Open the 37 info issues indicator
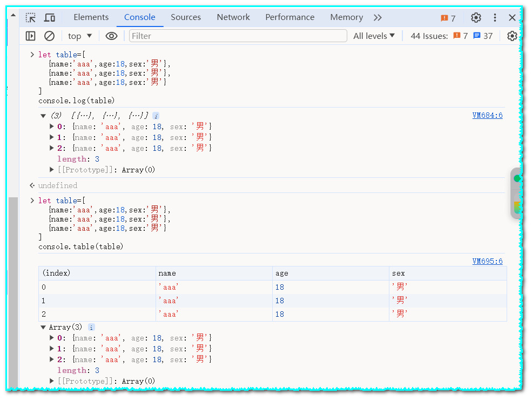The height and width of the screenshot is (400, 532). pyautogui.click(x=483, y=36)
